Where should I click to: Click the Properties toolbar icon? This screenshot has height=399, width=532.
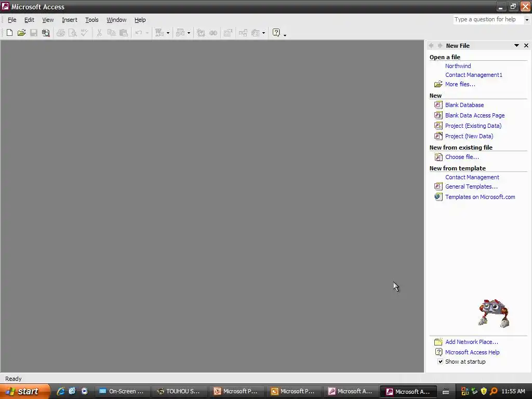pyautogui.click(x=228, y=33)
